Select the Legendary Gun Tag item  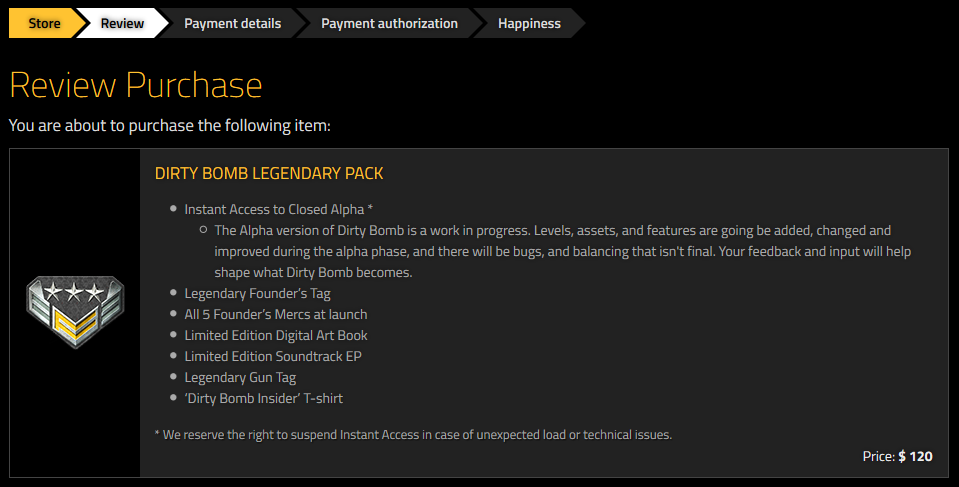point(240,377)
